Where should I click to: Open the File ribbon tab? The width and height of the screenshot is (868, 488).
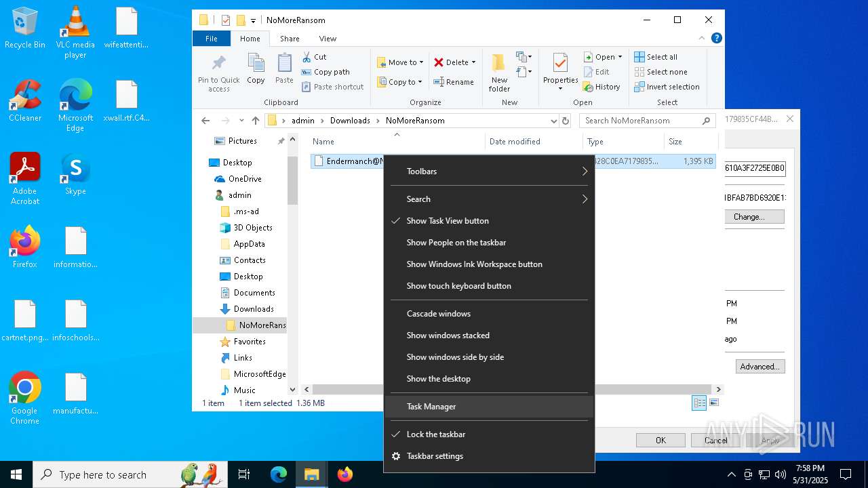[x=212, y=39]
